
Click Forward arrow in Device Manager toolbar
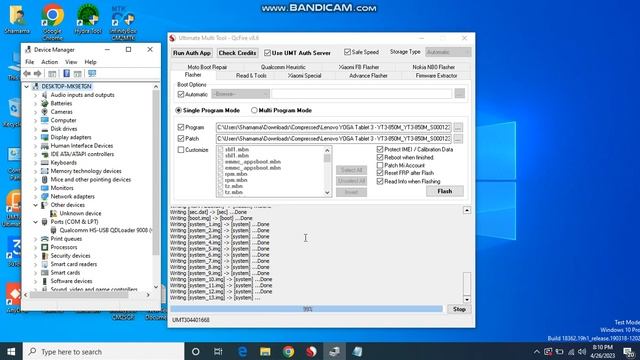[38, 73]
